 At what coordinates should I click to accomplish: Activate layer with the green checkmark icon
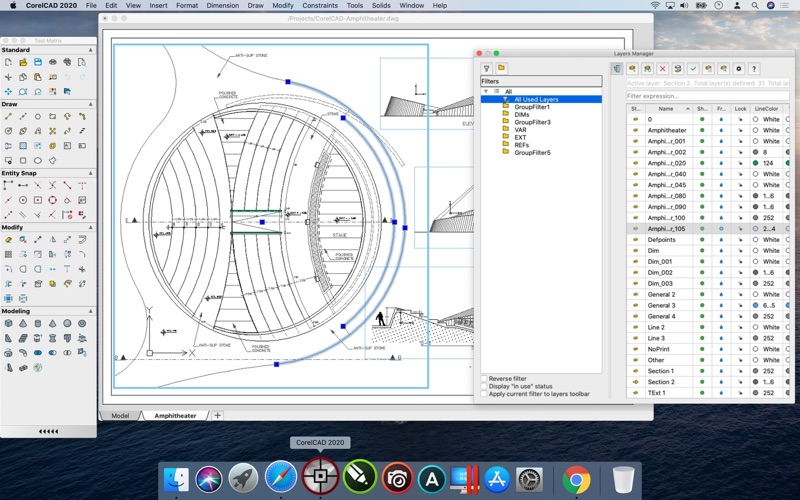click(x=693, y=68)
